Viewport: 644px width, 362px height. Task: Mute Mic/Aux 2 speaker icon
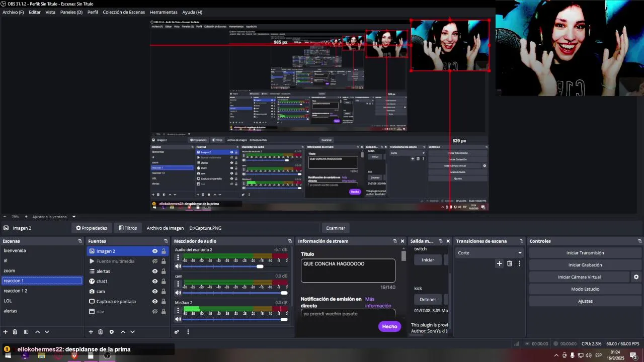click(178, 319)
